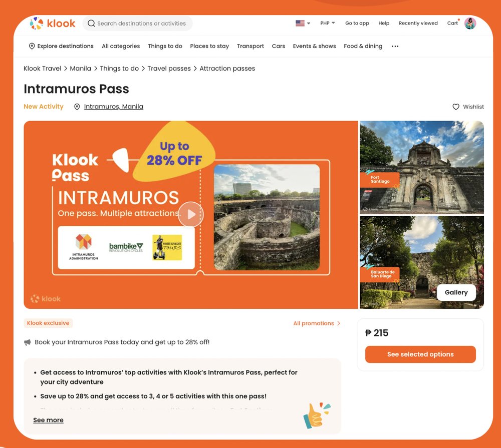The width and height of the screenshot is (501, 448).
Task: Open the PHP currency dropdown
Action: tap(327, 23)
